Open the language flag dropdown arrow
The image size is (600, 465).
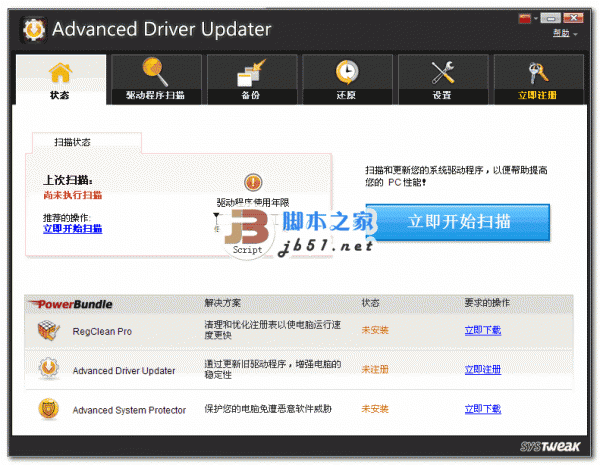(x=536, y=18)
